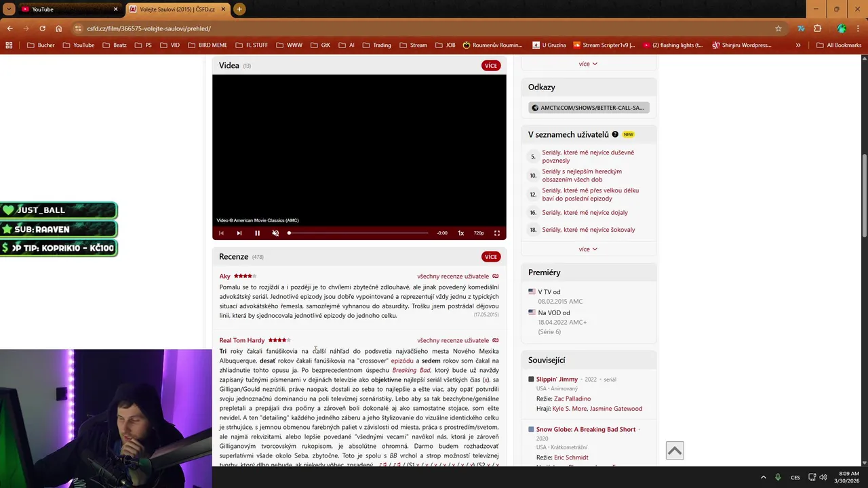Open new browser tab

(x=239, y=9)
